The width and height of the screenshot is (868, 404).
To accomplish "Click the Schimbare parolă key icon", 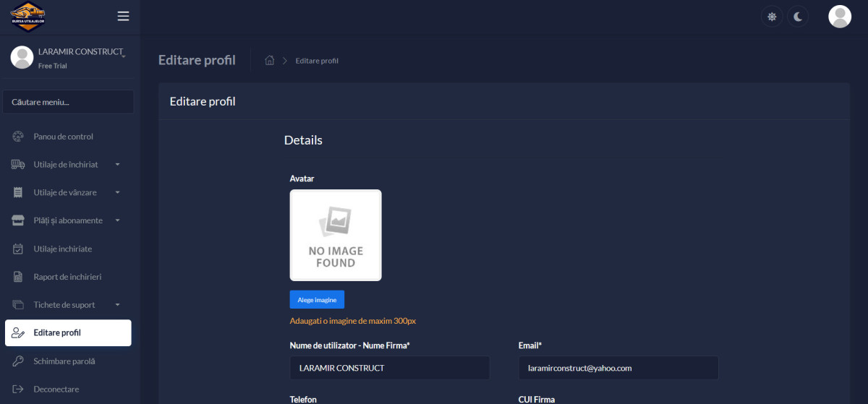I will 19,361.
